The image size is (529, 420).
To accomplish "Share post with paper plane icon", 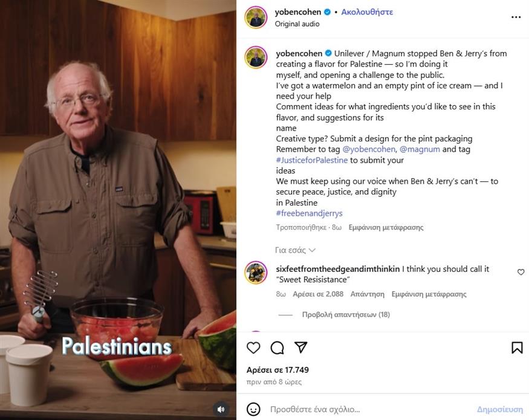I will click(x=300, y=347).
